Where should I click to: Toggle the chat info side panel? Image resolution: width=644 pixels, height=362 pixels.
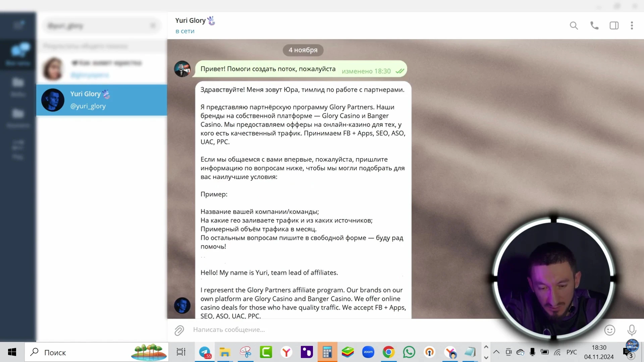[614, 25]
